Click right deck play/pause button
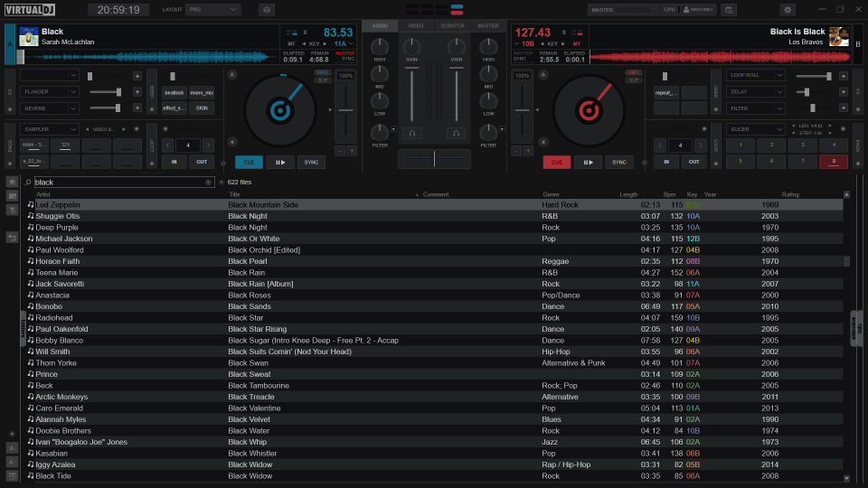The image size is (868, 488). pos(588,162)
